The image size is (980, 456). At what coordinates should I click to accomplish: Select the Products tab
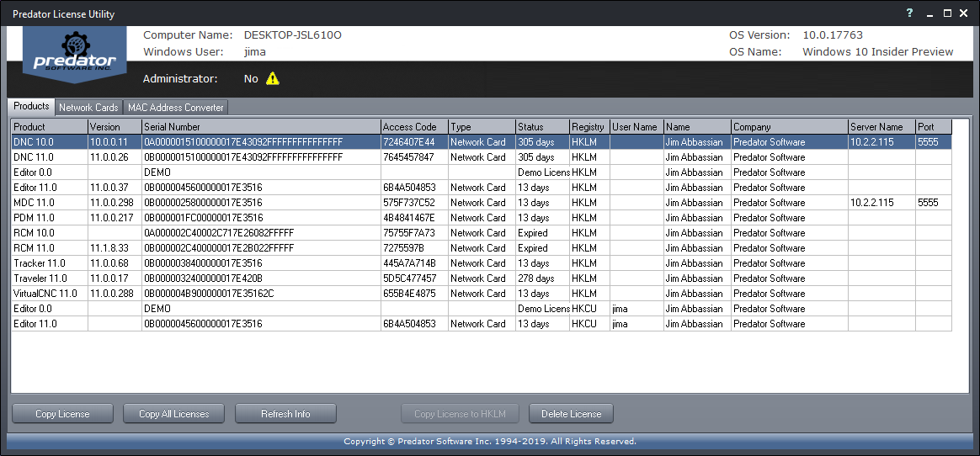point(31,107)
